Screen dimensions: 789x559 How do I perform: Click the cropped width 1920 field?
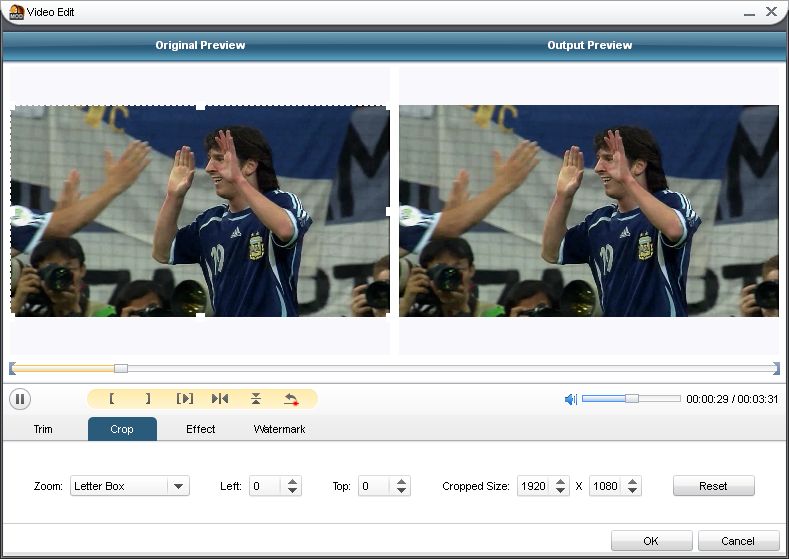point(534,486)
